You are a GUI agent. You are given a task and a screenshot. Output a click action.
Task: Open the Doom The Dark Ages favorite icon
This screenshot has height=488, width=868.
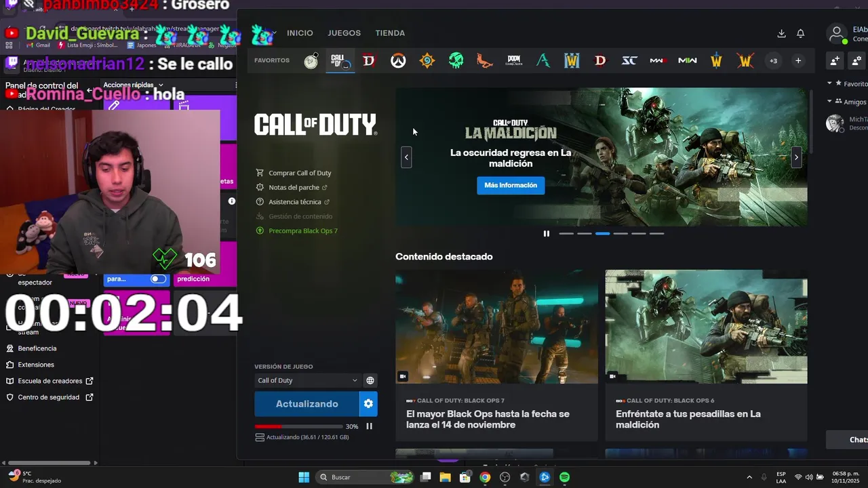[x=514, y=61]
